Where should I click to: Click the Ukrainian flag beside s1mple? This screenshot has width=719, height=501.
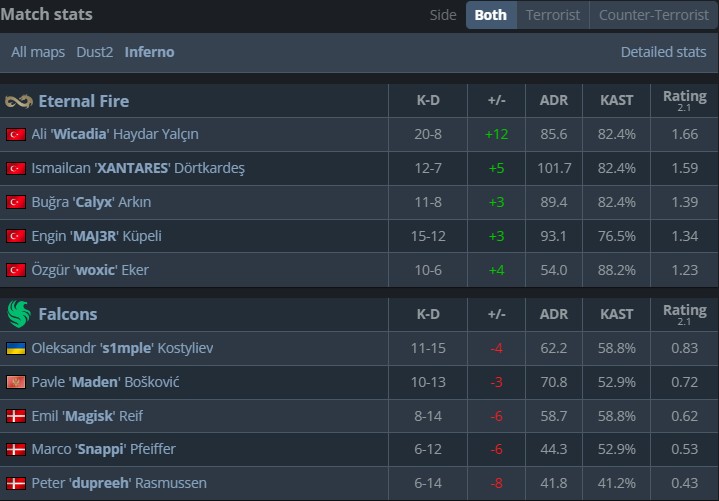16,348
